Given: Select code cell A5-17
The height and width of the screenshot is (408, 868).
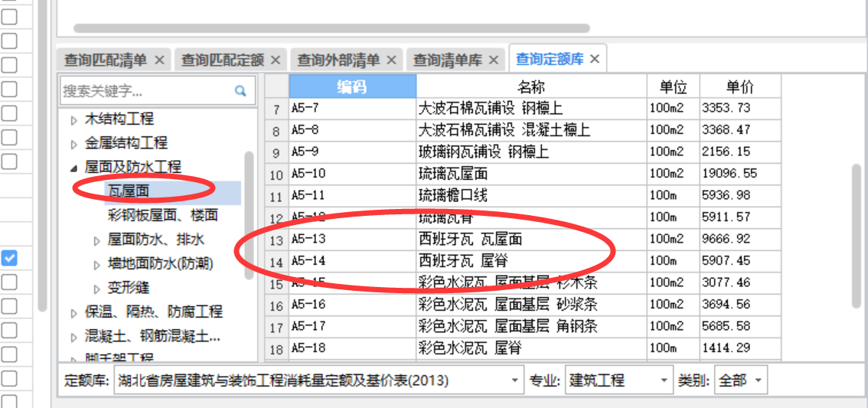Looking at the screenshot, I should pos(353,327).
